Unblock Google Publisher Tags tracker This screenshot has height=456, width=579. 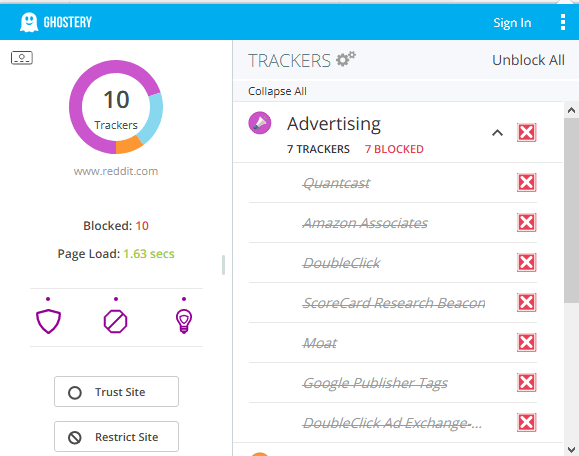tap(527, 382)
